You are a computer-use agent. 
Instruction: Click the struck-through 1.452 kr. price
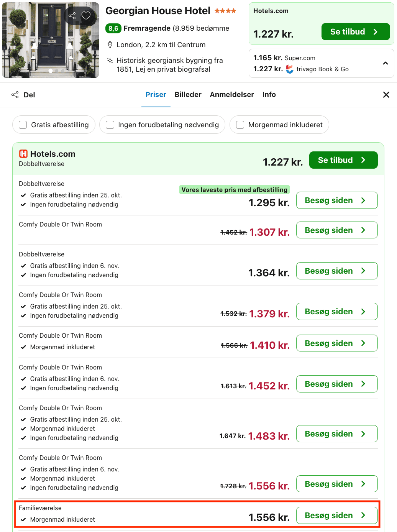[x=234, y=232]
